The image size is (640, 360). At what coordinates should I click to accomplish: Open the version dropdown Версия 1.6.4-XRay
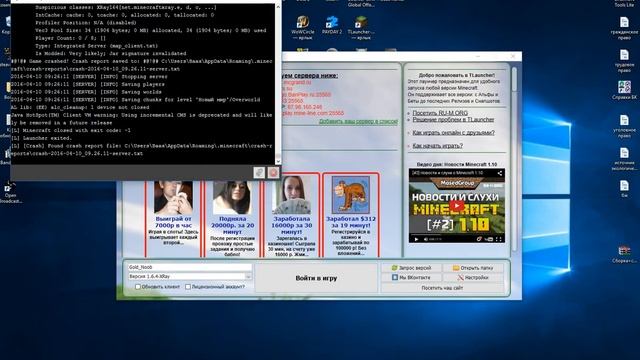(x=190, y=277)
